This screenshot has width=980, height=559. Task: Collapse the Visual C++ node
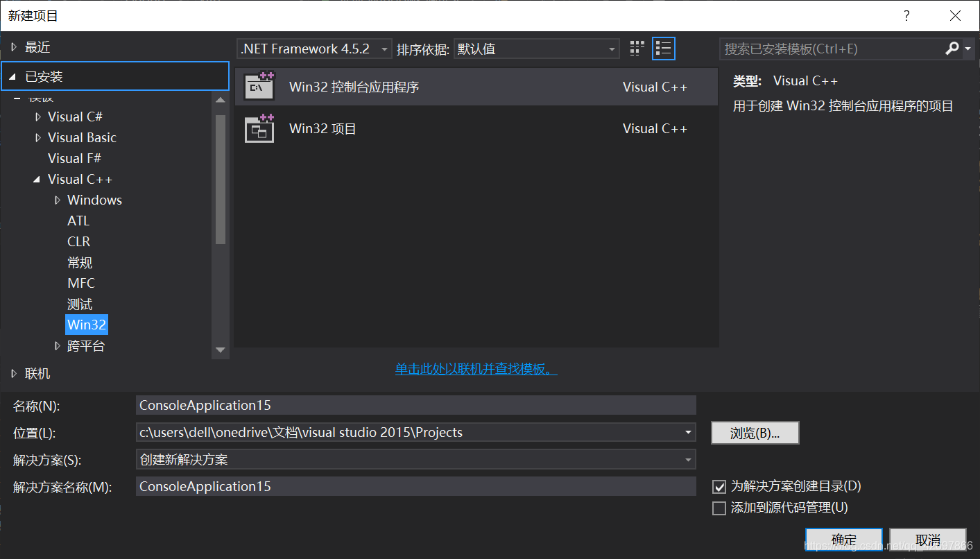(x=37, y=180)
